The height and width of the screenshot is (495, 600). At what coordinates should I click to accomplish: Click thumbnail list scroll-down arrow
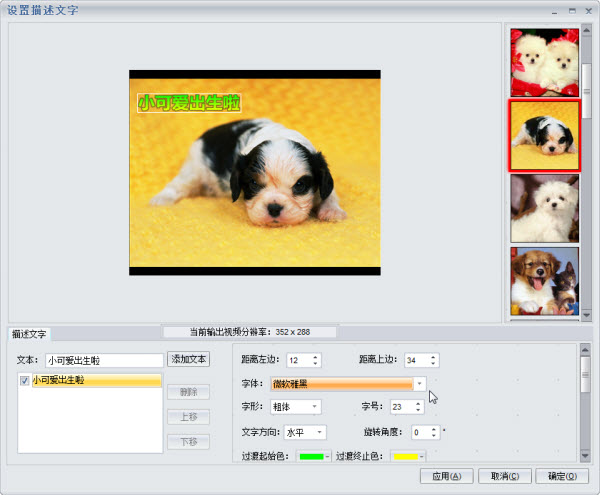(x=586, y=315)
